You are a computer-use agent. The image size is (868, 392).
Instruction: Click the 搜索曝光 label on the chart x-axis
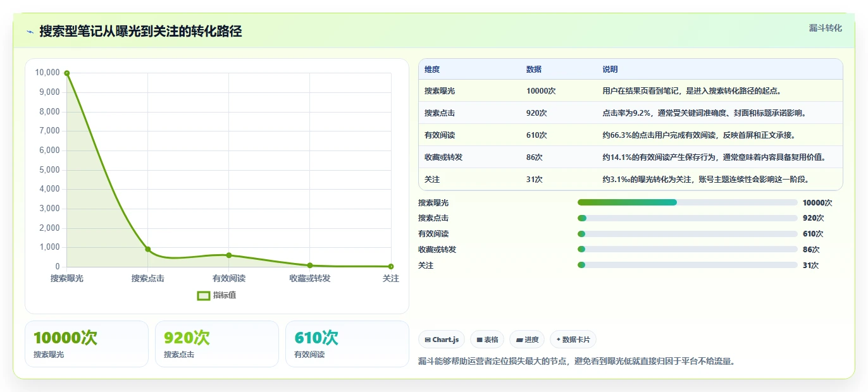67,278
